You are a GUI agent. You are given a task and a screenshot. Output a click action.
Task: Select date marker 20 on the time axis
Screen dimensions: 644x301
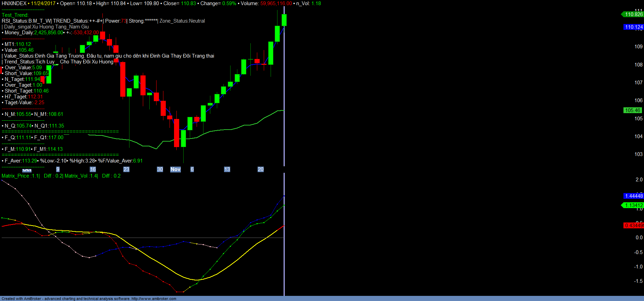click(x=260, y=169)
